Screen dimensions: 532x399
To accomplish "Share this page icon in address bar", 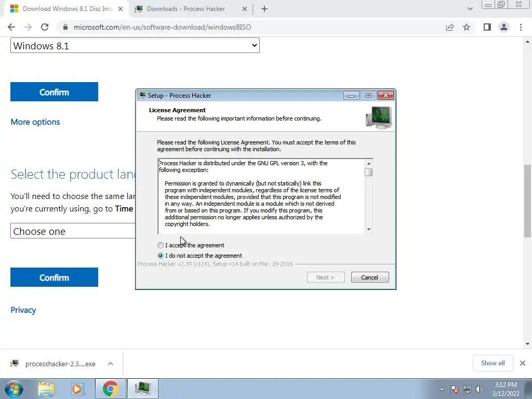I will 450,27.
